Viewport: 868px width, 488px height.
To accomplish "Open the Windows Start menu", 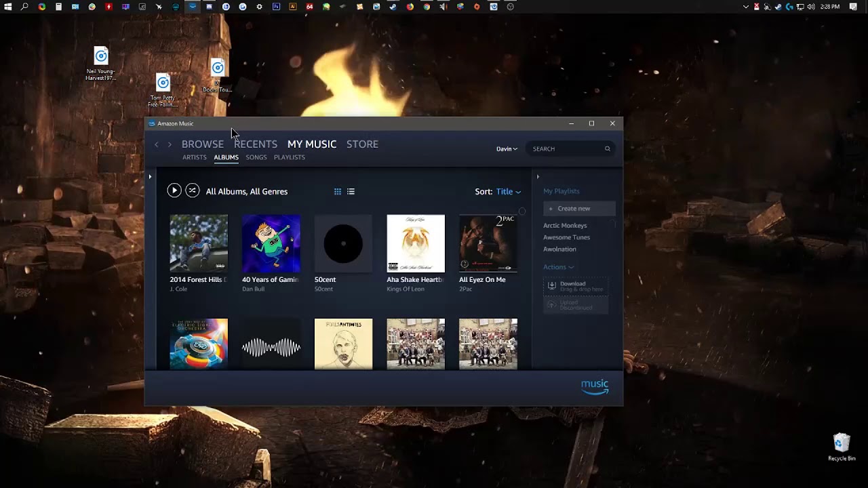I will click(7, 7).
